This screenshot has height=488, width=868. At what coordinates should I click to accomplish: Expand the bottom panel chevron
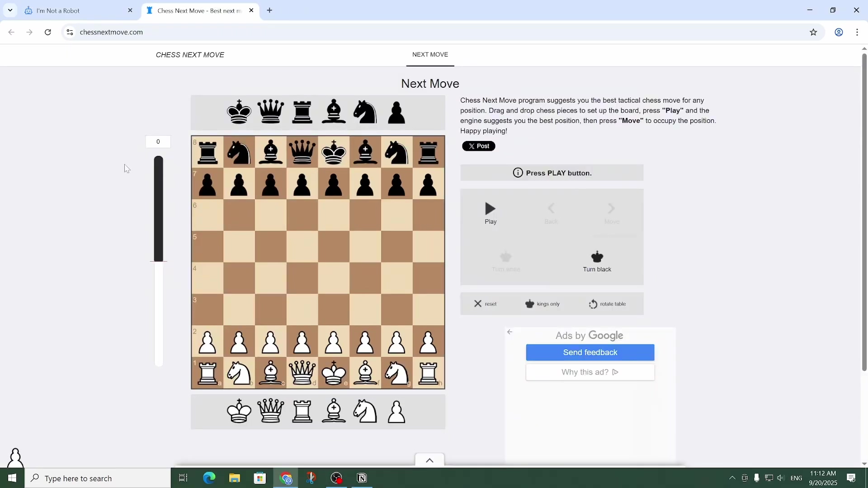429,460
